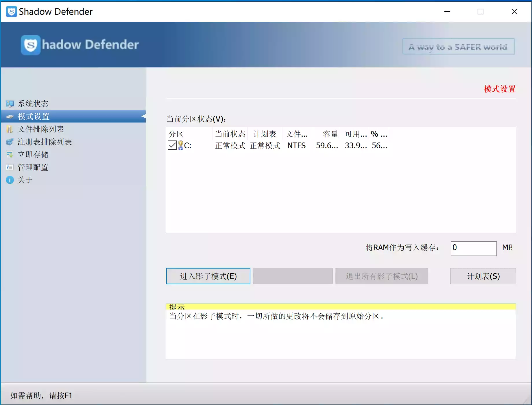The height and width of the screenshot is (405, 532).
Task: Click the yellow 提示 tip header
Action: click(x=341, y=306)
